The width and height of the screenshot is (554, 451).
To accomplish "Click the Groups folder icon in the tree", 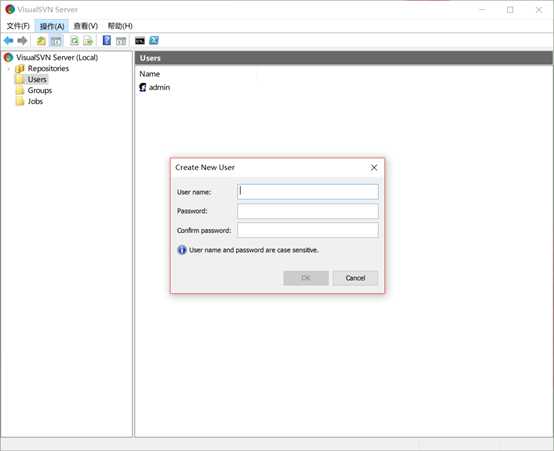I will (20, 90).
